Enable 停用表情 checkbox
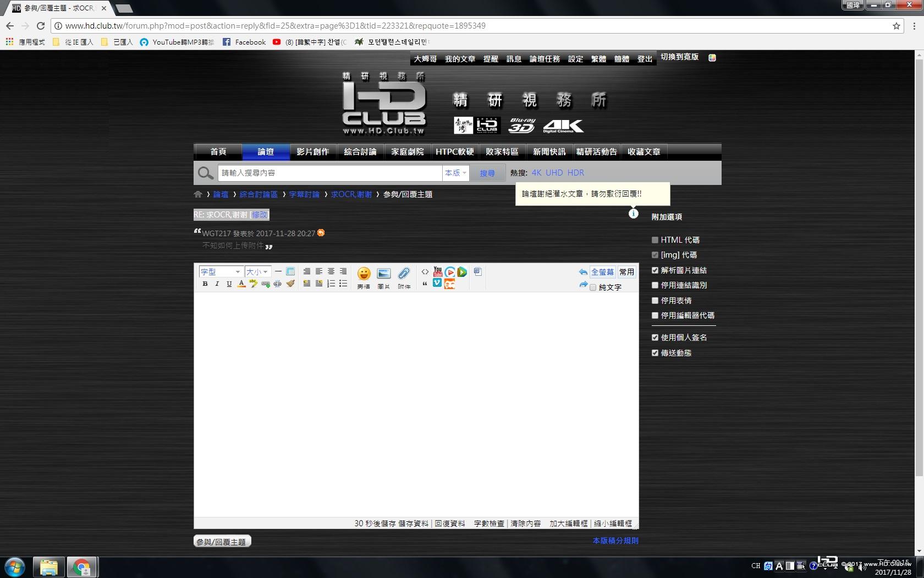The width and height of the screenshot is (924, 578). click(x=655, y=301)
